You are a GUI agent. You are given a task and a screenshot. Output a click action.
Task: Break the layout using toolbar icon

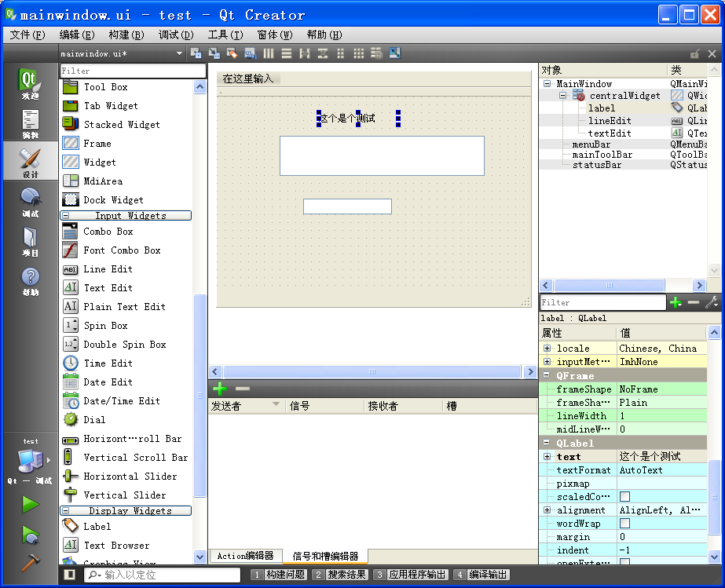point(377,53)
